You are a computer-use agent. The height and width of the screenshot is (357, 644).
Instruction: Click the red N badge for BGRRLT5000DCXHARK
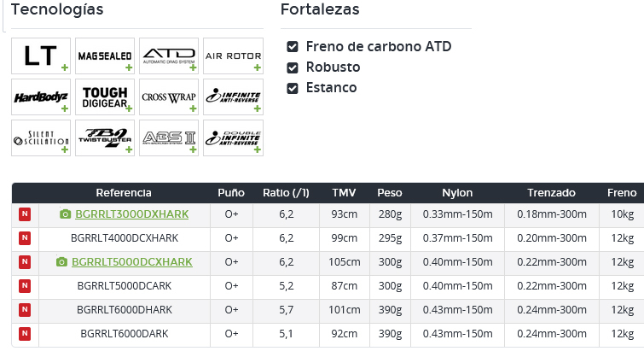pyautogui.click(x=25, y=262)
